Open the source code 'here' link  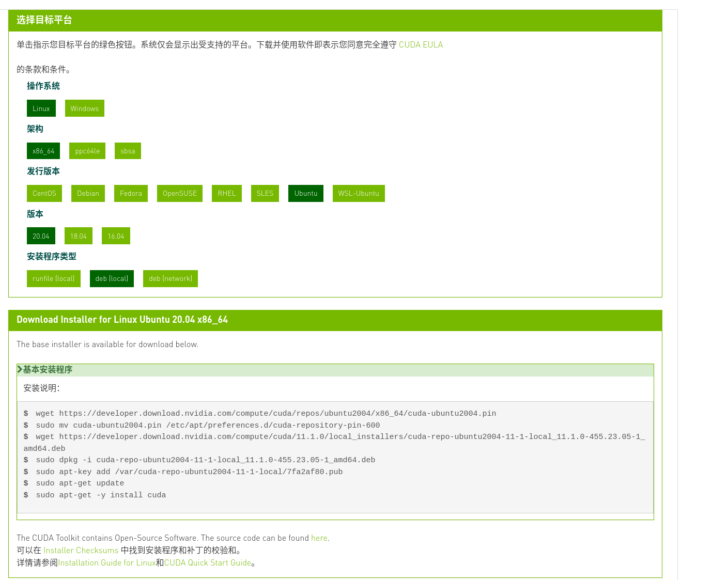319,538
